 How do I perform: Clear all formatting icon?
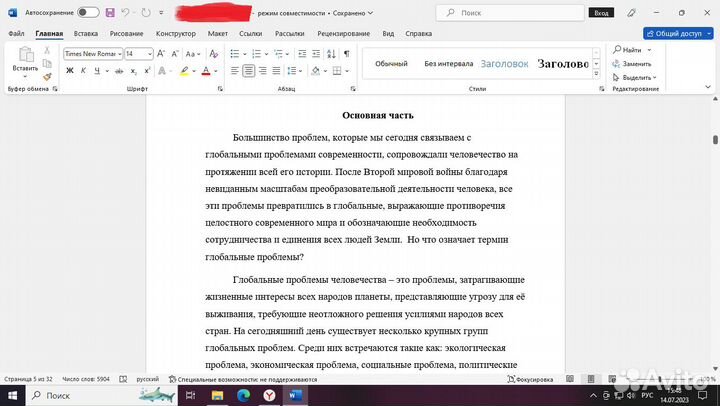click(214, 54)
